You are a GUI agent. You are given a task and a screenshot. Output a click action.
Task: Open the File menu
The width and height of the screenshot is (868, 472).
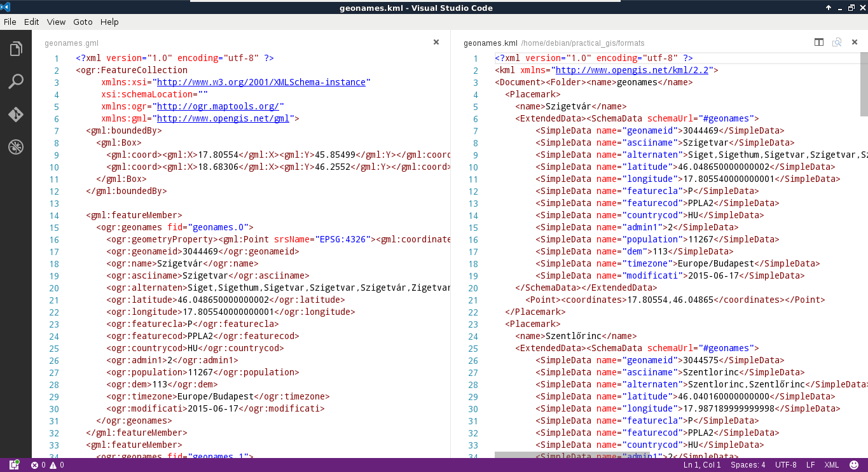(x=10, y=22)
